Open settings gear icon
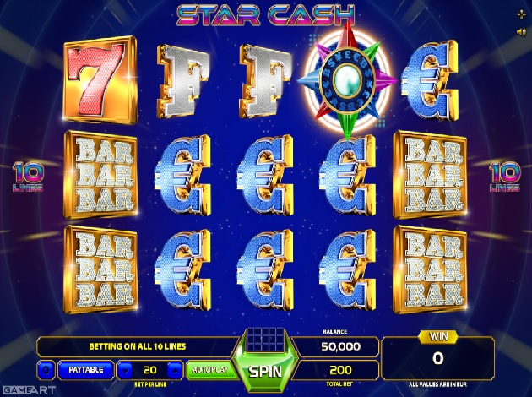The width and height of the screenshot is (532, 397). 46,370
